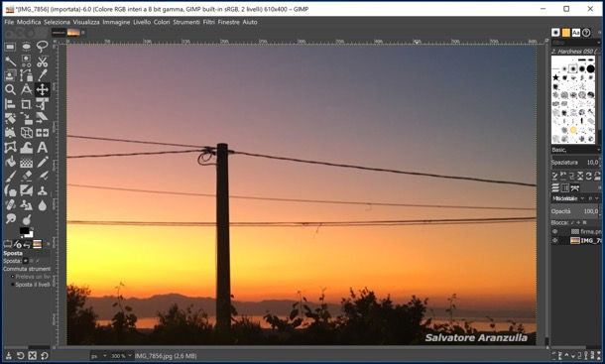The width and height of the screenshot is (605, 364).
Task: Switch to the Fonts tab in right dock
Action: pyautogui.click(x=576, y=33)
